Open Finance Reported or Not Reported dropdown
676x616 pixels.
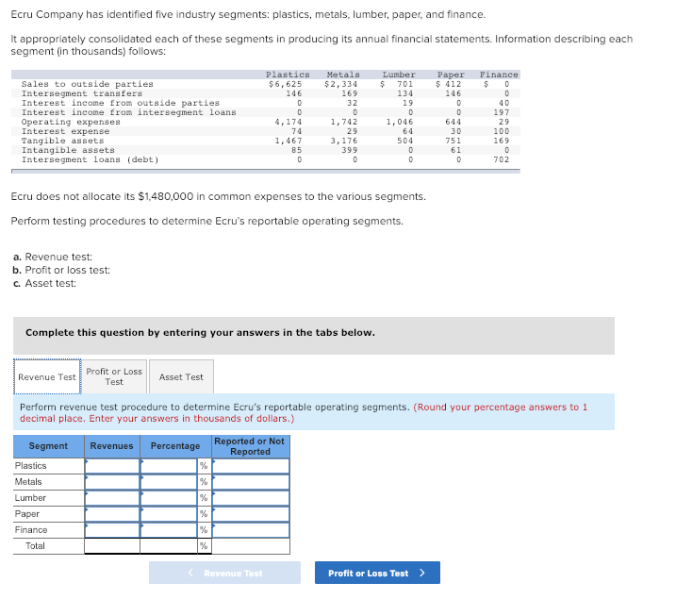point(251,530)
